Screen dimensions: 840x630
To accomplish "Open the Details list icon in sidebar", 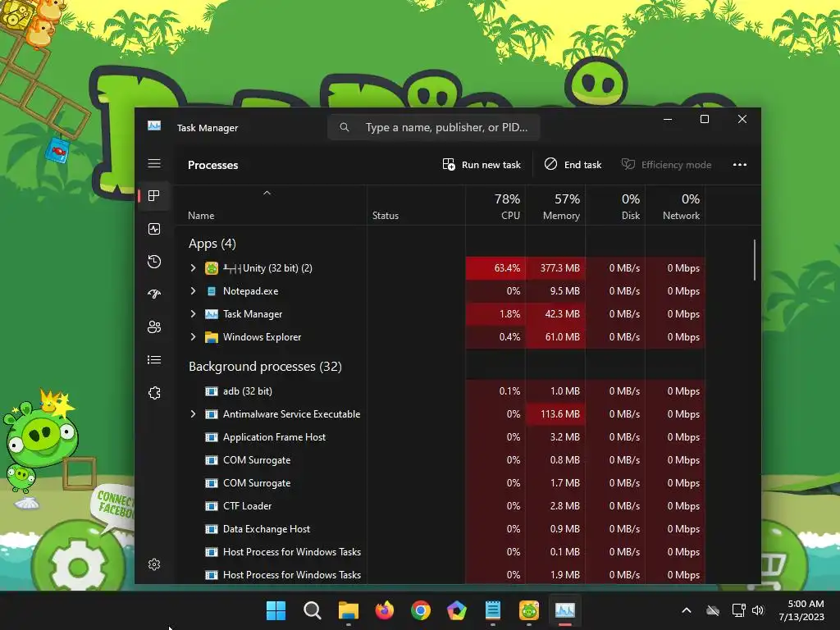I will coord(154,360).
